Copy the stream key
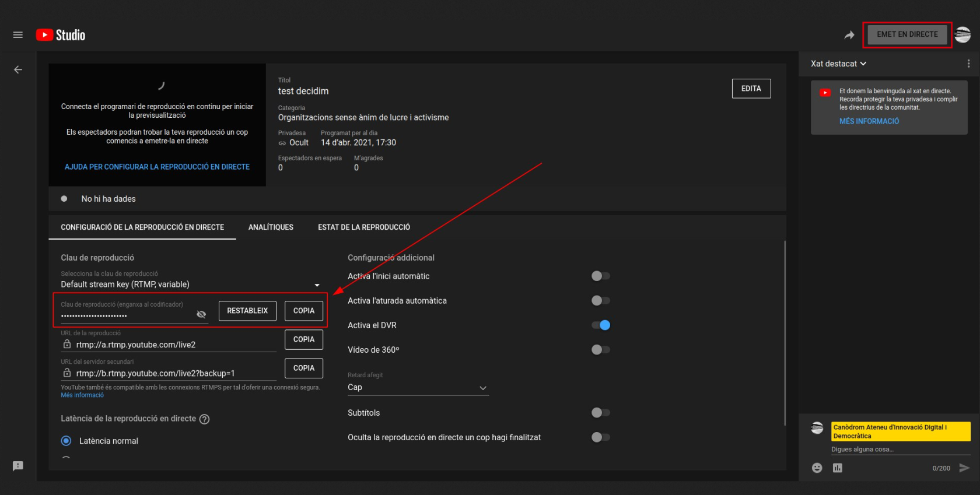This screenshot has height=495, width=980. tap(304, 311)
